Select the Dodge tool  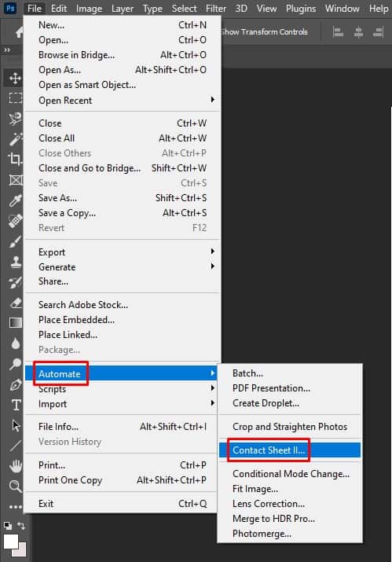click(x=15, y=364)
